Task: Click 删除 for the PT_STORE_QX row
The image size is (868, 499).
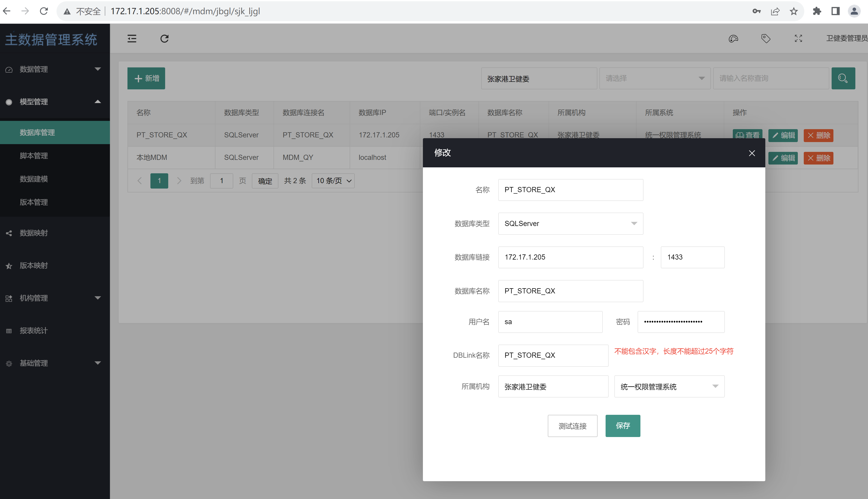Action: tap(818, 135)
